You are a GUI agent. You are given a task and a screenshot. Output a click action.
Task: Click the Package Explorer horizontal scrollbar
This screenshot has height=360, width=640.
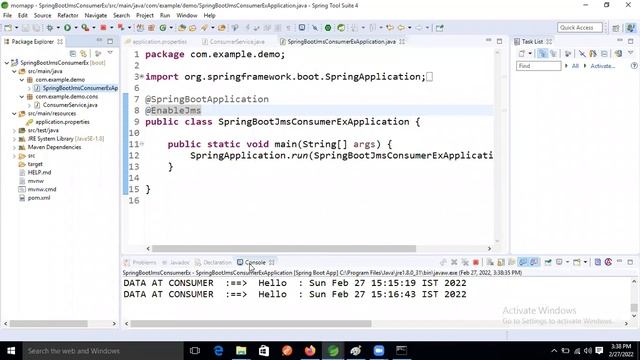pyautogui.click(x=49, y=324)
